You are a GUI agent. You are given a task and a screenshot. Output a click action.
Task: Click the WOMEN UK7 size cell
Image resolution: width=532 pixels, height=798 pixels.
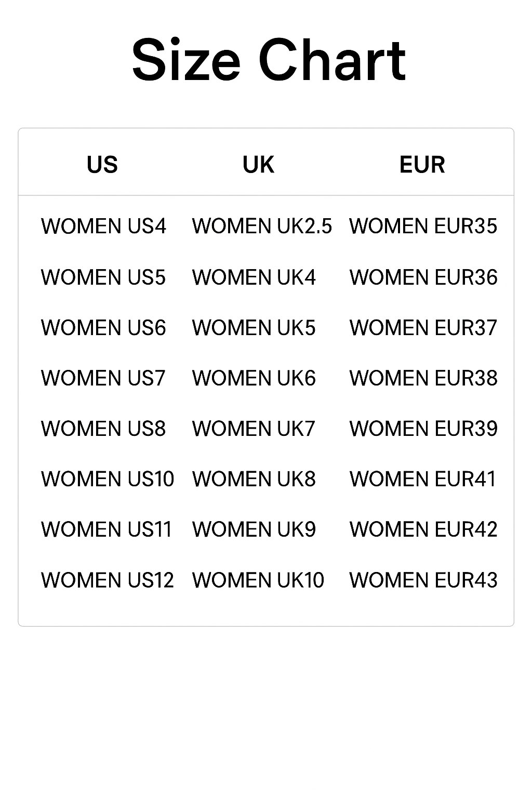click(x=254, y=428)
